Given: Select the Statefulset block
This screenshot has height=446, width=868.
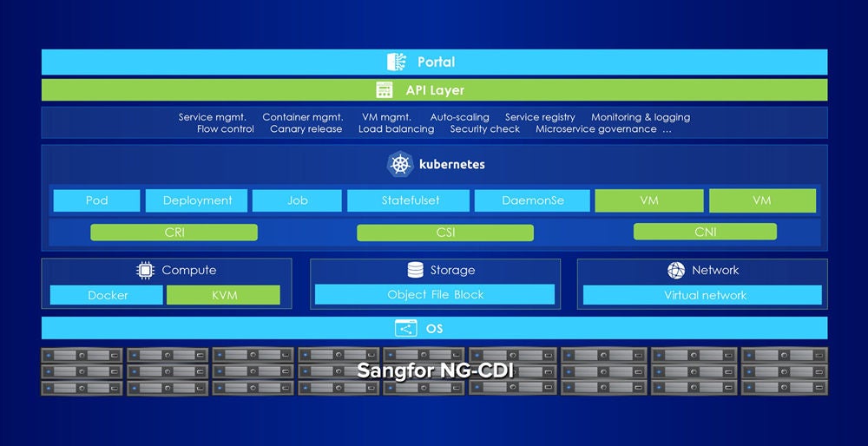Looking at the screenshot, I should click(408, 200).
